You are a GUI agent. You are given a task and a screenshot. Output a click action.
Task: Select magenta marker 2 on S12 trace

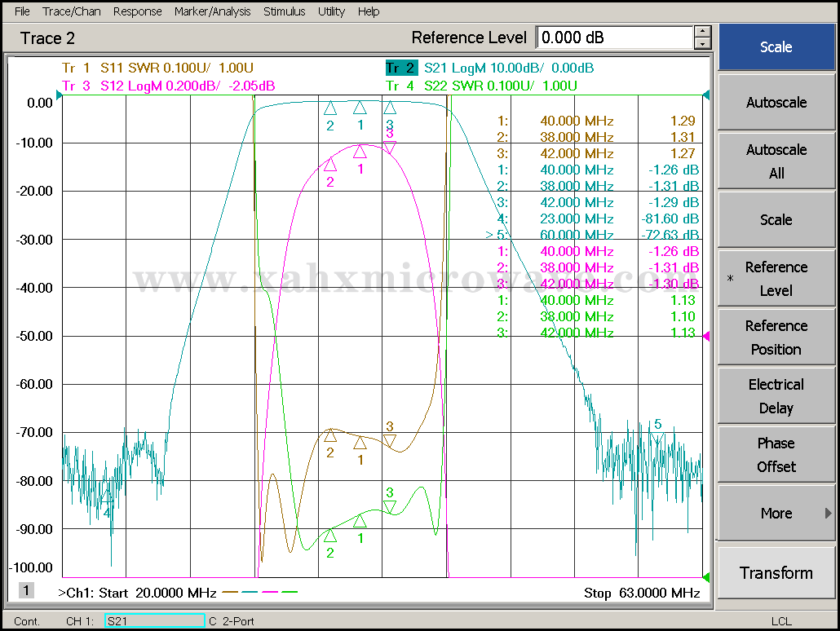(330, 165)
